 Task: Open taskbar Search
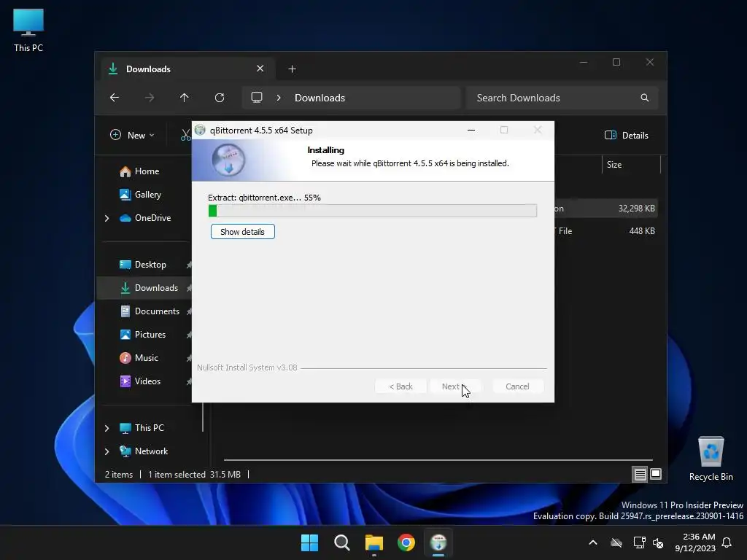click(x=342, y=542)
